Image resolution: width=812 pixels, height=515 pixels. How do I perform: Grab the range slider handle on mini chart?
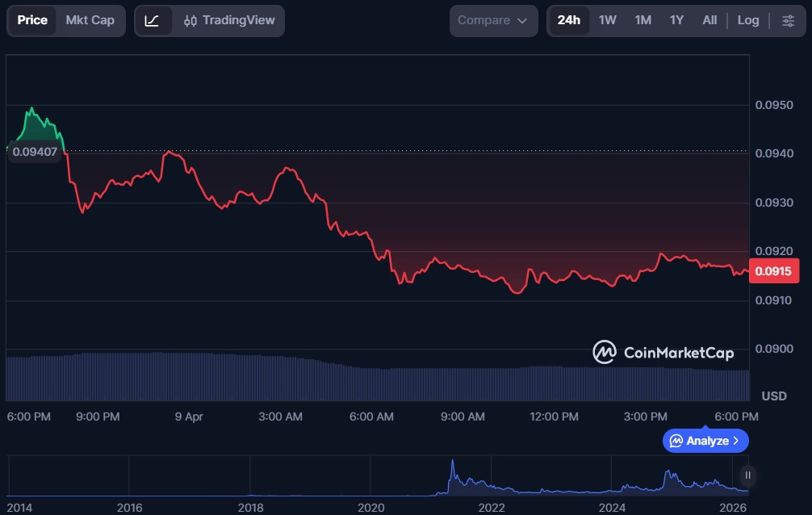(748, 475)
